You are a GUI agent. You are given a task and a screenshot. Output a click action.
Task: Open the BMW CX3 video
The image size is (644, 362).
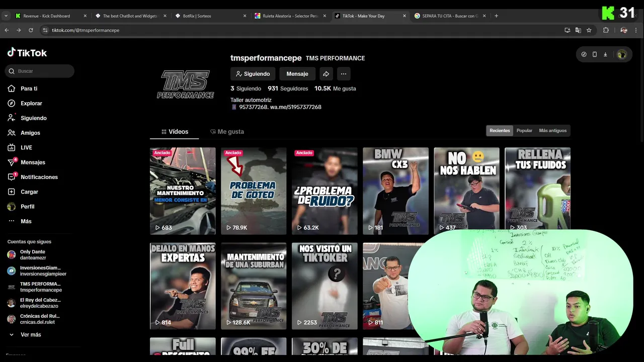(395, 191)
